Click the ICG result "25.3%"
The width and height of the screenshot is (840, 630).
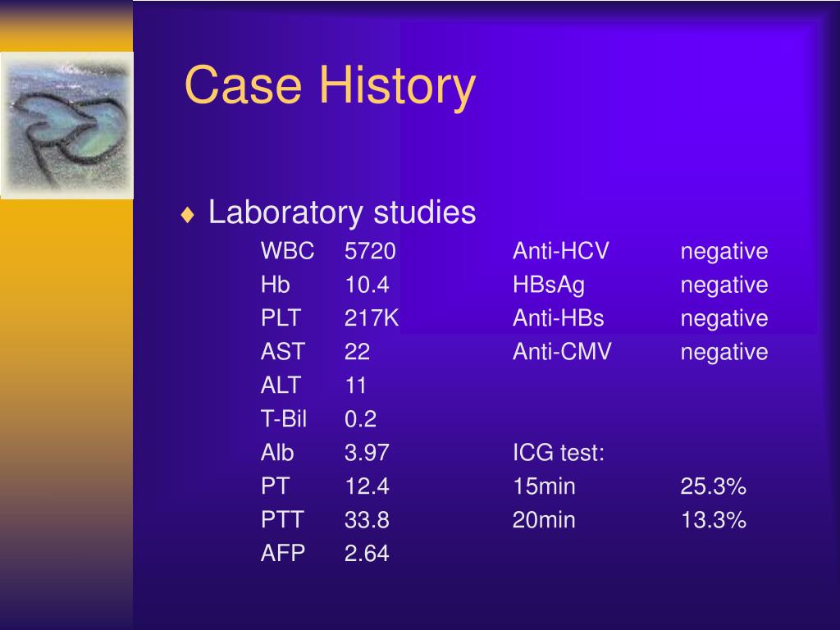(x=713, y=486)
